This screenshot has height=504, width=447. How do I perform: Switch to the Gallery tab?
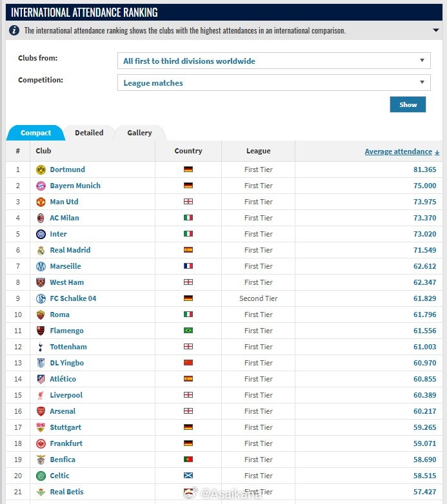[139, 133]
